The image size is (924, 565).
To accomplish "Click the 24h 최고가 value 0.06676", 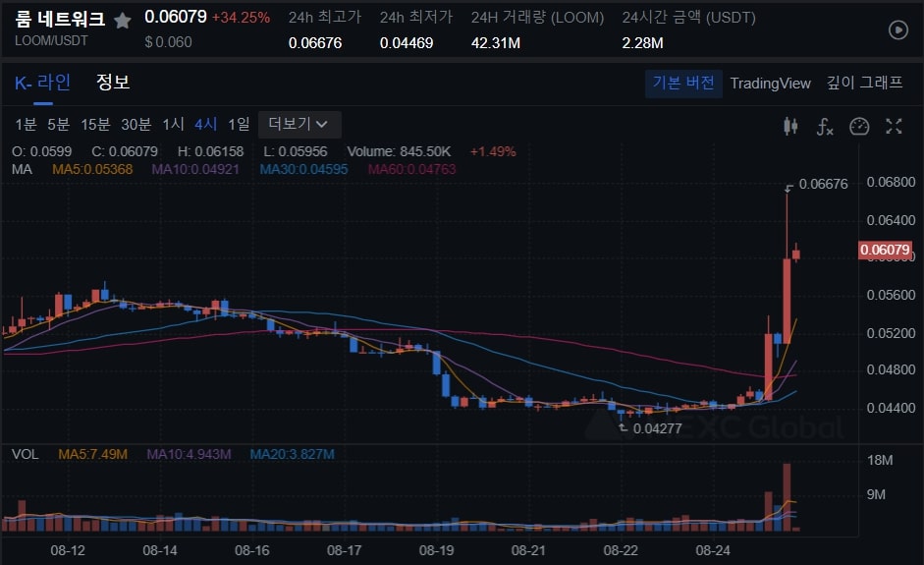I will point(315,43).
